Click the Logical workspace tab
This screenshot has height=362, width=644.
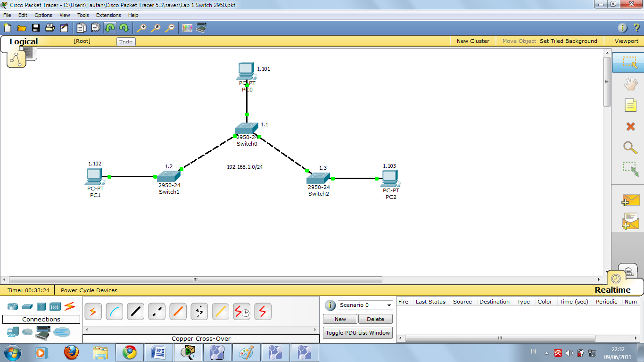tap(24, 41)
